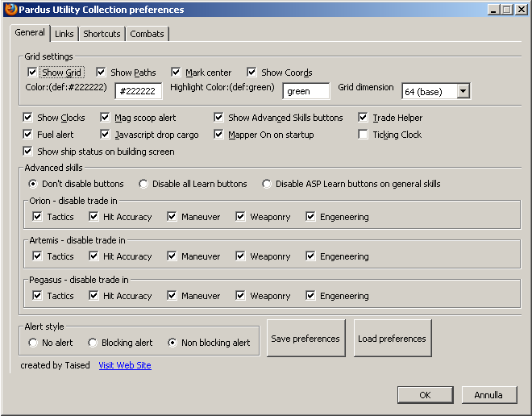Disable the Trade Helper option
This screenshot has width=532, height=416.
(363, 118)
